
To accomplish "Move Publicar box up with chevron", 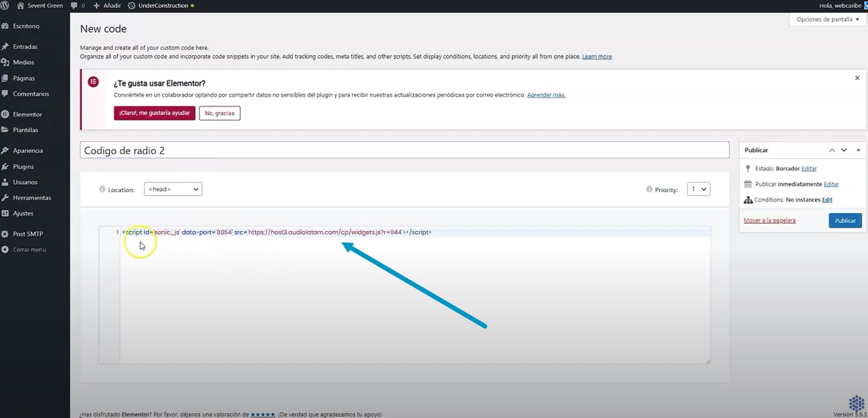I will coord(832,150).
